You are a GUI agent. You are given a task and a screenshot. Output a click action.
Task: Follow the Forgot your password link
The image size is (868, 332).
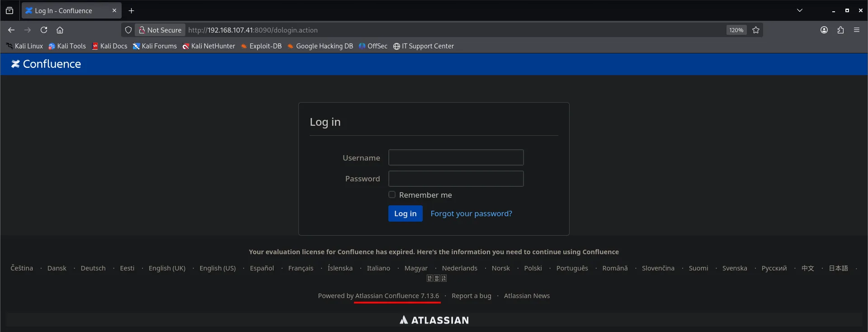point(472,213)
